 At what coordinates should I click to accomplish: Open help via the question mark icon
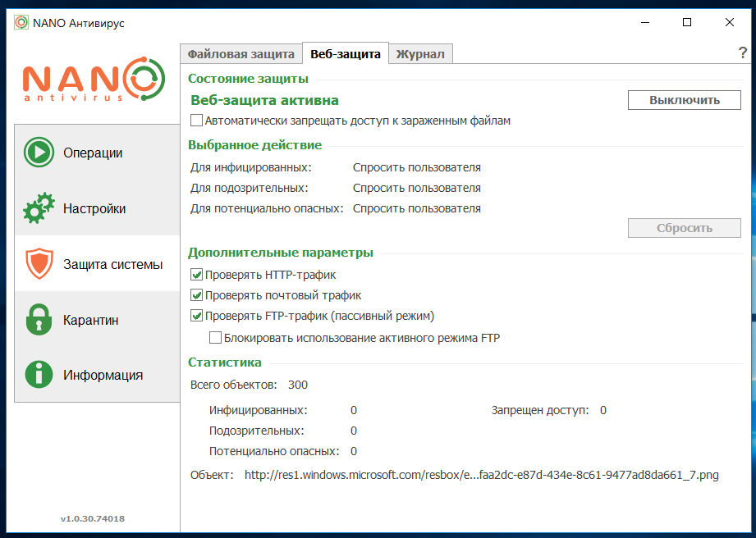pos(743,53)
